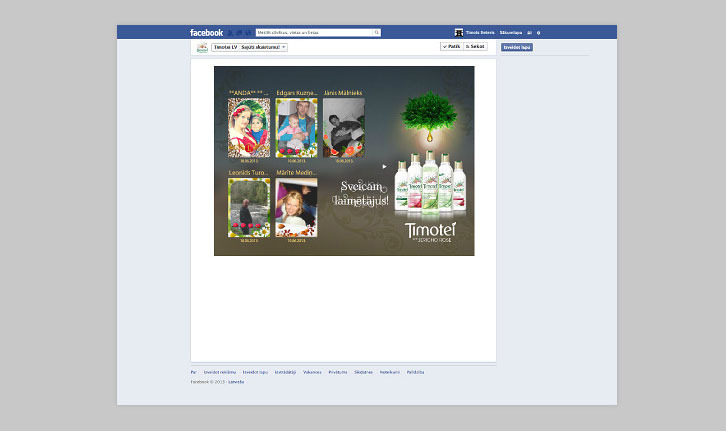Image resolution: width=726 pixels, height=431 pixels.
Task: Open the account settings gear icon
Action: coord(538,33)
